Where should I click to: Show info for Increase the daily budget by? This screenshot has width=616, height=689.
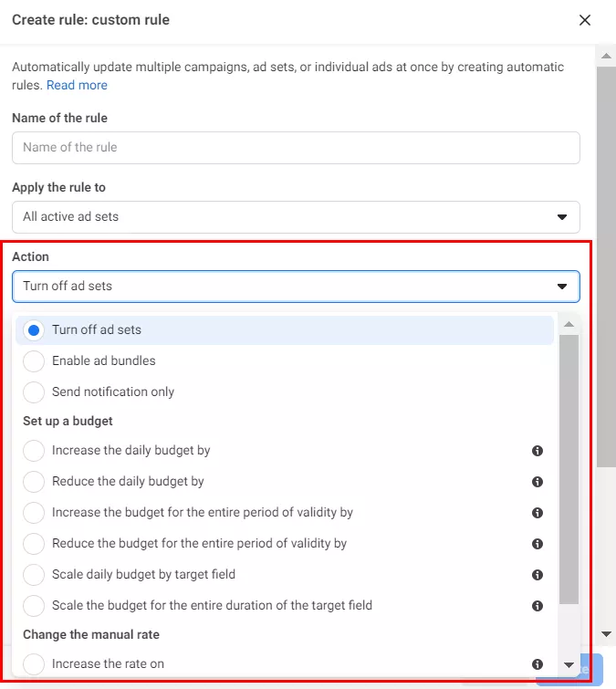click(537, 451)
